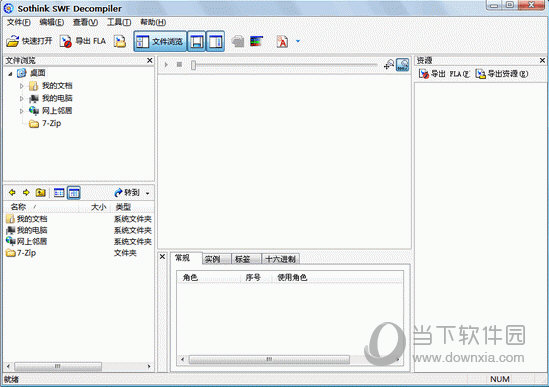Select the 7-Zip folder in the tree
Viewport: 549px width, 387px height.
pos(45,123)
